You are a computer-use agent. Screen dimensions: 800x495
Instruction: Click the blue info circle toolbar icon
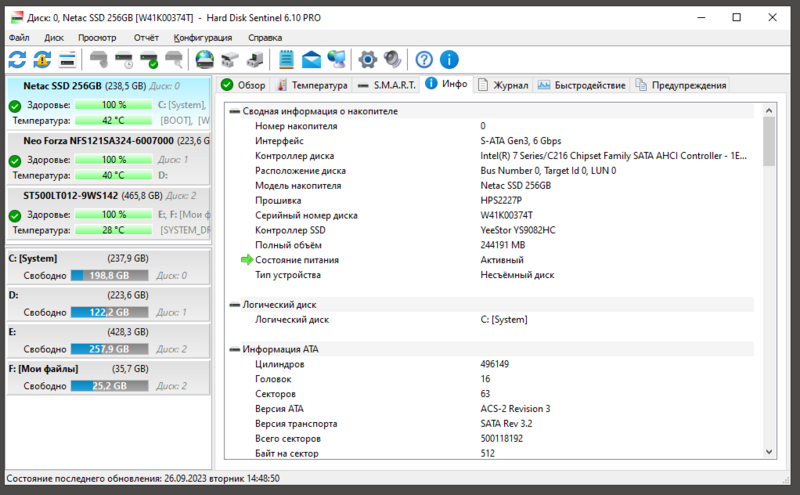click(x=449, y=59)
